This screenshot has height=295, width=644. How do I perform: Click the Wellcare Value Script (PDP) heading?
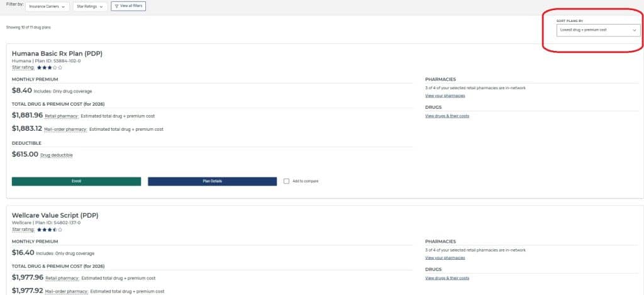(x=55, y=215)
